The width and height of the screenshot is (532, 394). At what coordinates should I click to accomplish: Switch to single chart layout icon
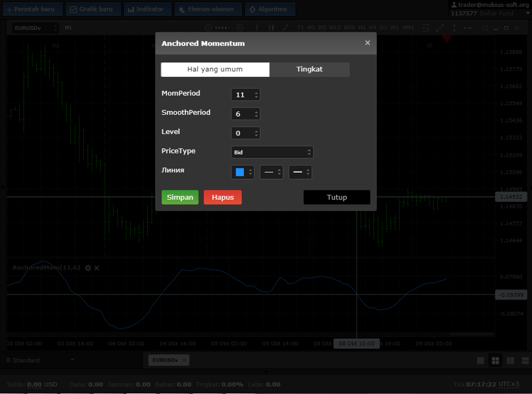tap(480, 361)
